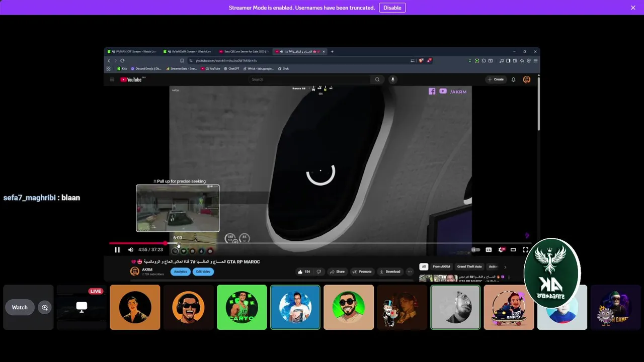Image resolution: width=644 pixels, height=362 pixels.
Task: Open the player settings gear
Action: pos(501,249)
